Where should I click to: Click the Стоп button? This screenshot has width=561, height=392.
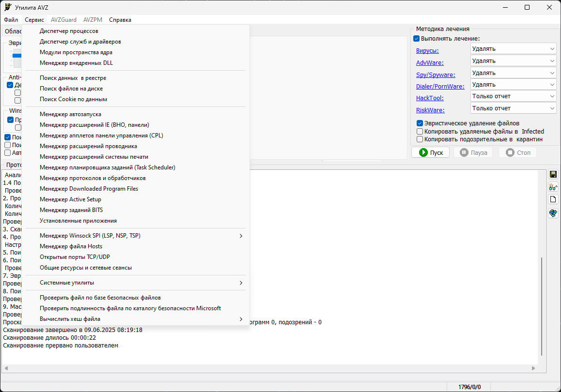pos(518,152)
